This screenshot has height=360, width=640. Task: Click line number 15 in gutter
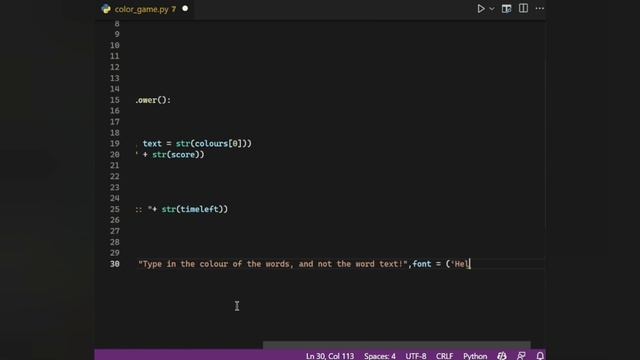pos(115,100)
